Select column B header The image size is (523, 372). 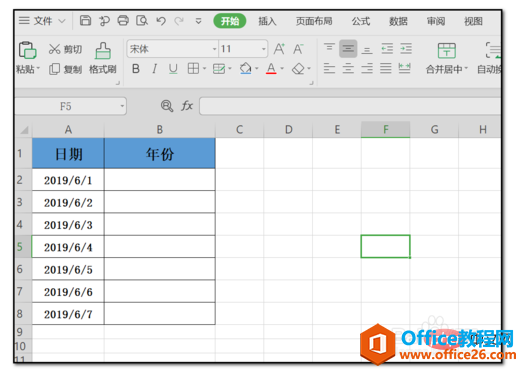(160, 130)
